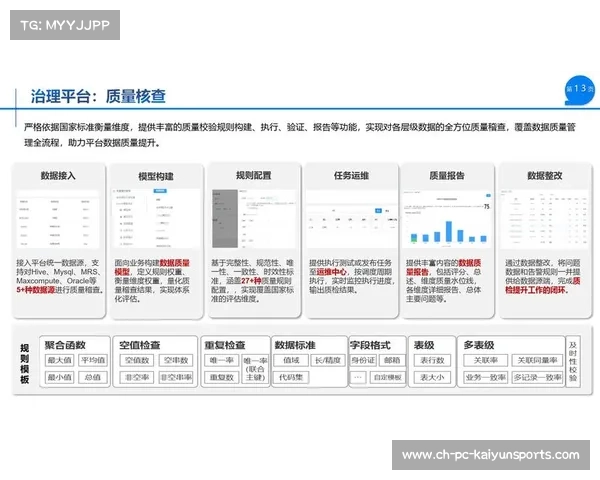Pick the 唯一率(联合主键) rule box
The image size is (600, 480).
[255, 369]
